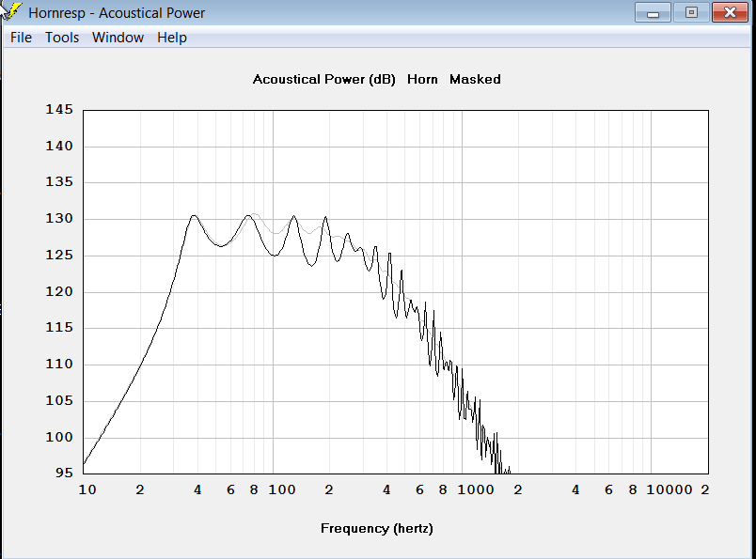Click the 115 dB y-axis value
The image size is (756, 559).
click(59, 327)
